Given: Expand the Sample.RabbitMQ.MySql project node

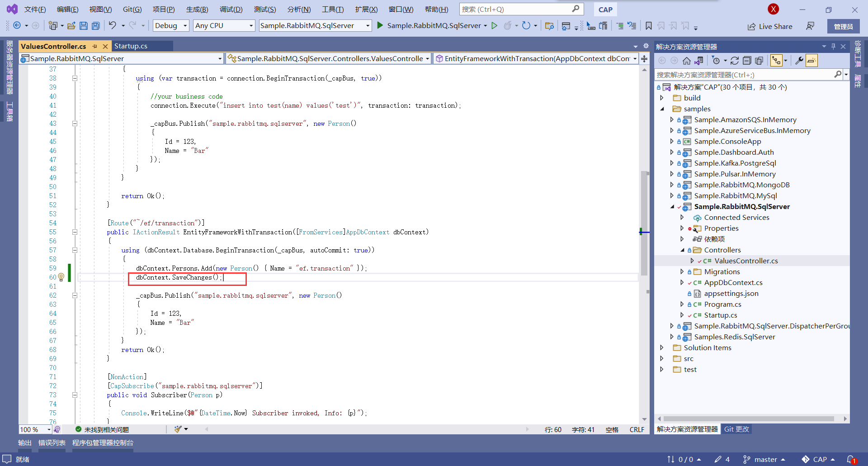Looking at the screenshot, I should click(672, 195).
